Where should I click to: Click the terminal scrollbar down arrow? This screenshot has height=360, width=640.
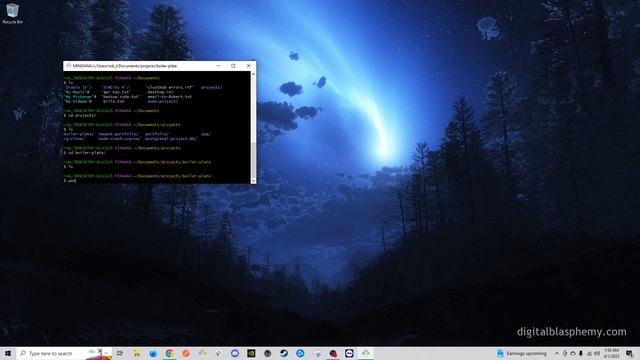click(x=253, y=181)
